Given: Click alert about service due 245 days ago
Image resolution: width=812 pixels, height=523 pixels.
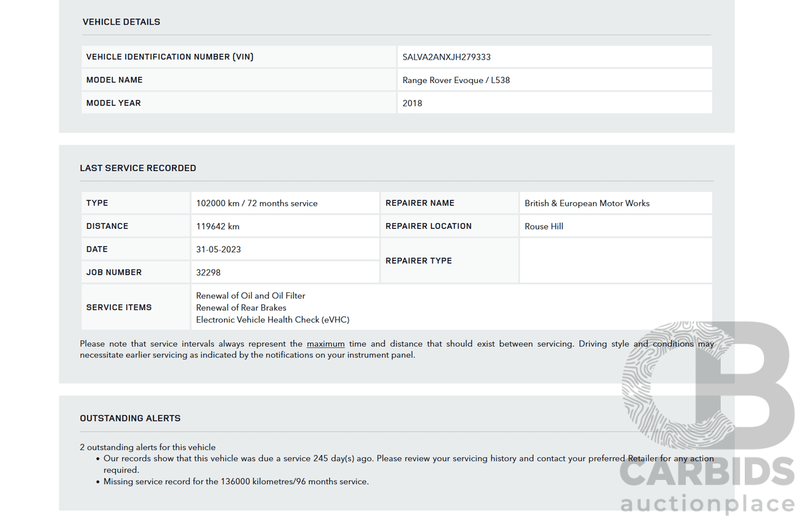Looking at the screenshot, I should click(409, 464).
